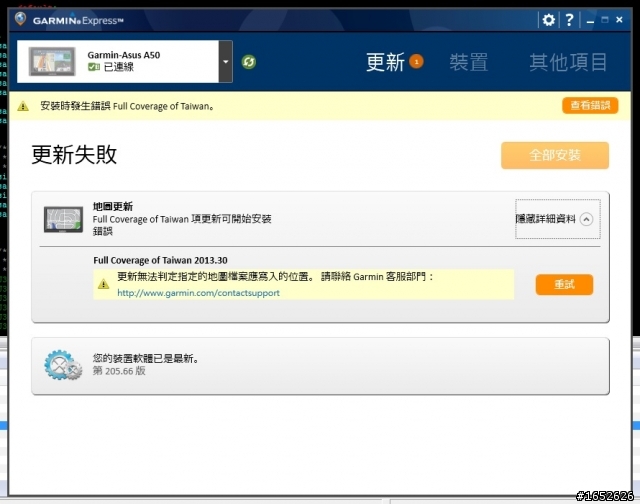Open the device selector dropdown arrow

[226, 62]
